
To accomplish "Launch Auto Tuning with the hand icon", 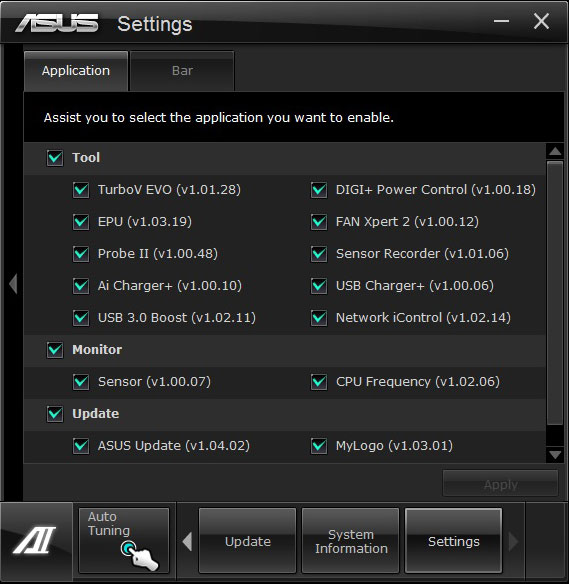I will click(x=124, y=540).
